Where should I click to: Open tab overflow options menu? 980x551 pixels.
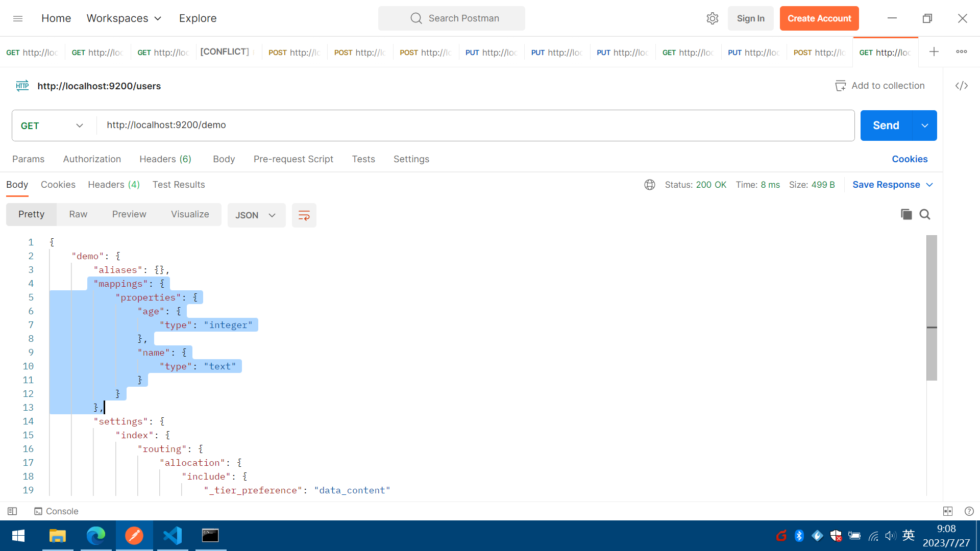[962, 52]
